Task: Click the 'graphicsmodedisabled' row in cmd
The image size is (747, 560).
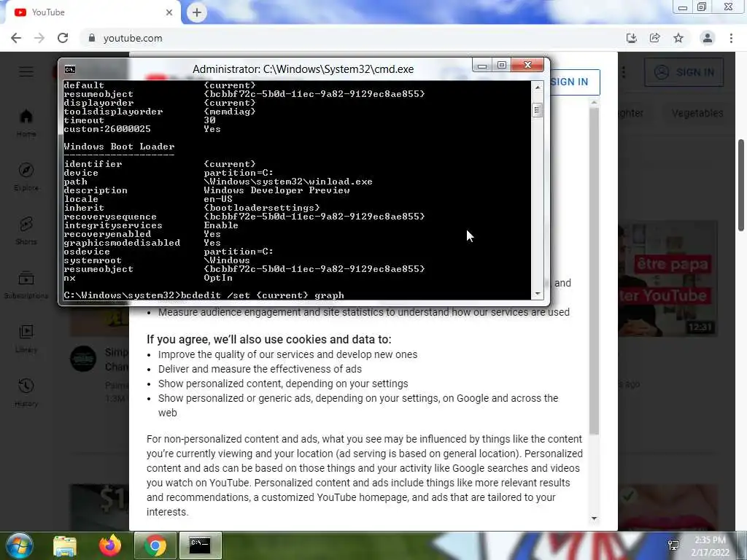Action: tap(142, 243)
